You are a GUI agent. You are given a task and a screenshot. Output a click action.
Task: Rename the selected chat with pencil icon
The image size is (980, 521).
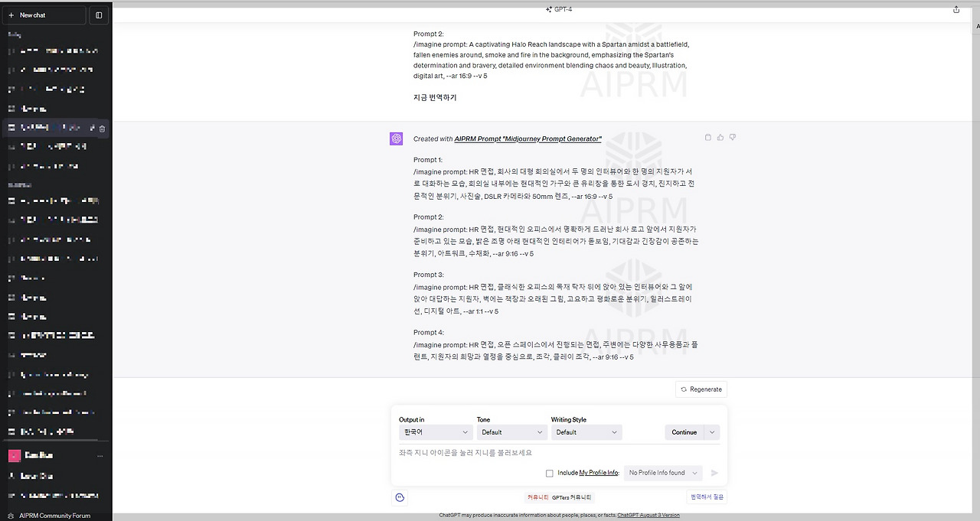pyautogui.click(x=93, y=128)
